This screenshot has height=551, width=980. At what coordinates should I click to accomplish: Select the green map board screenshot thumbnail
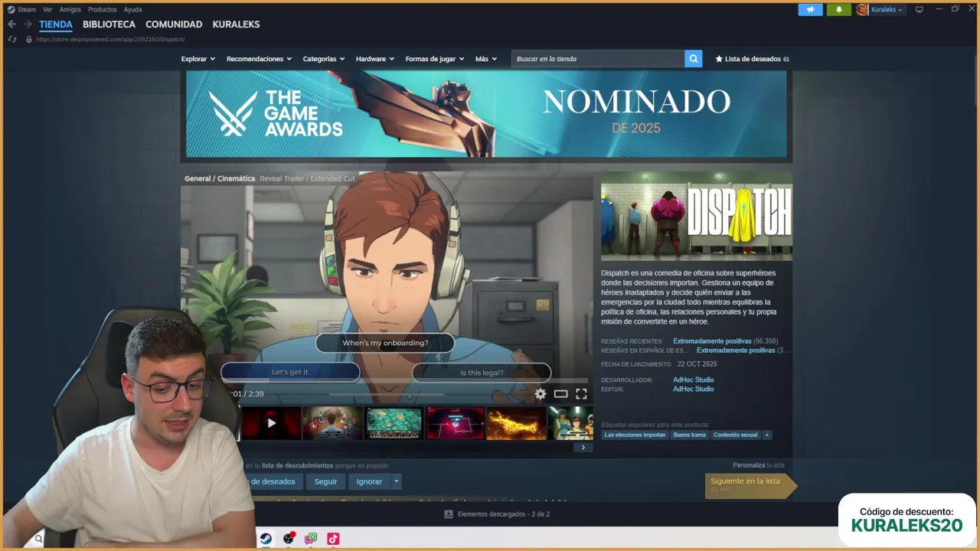394,423
